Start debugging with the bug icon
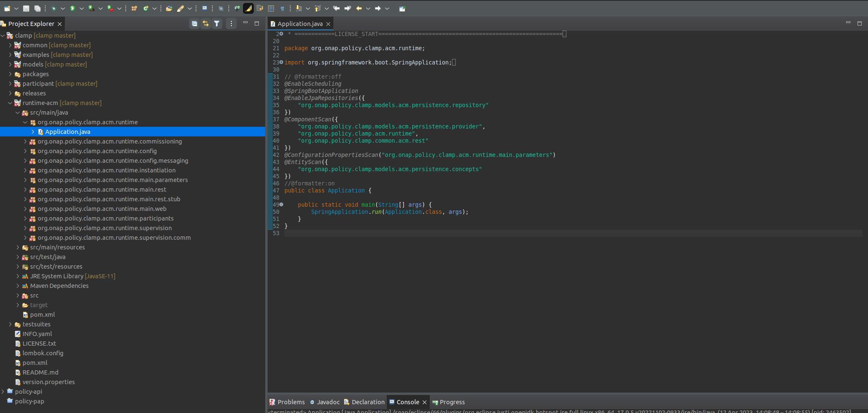 click(54, 8)
